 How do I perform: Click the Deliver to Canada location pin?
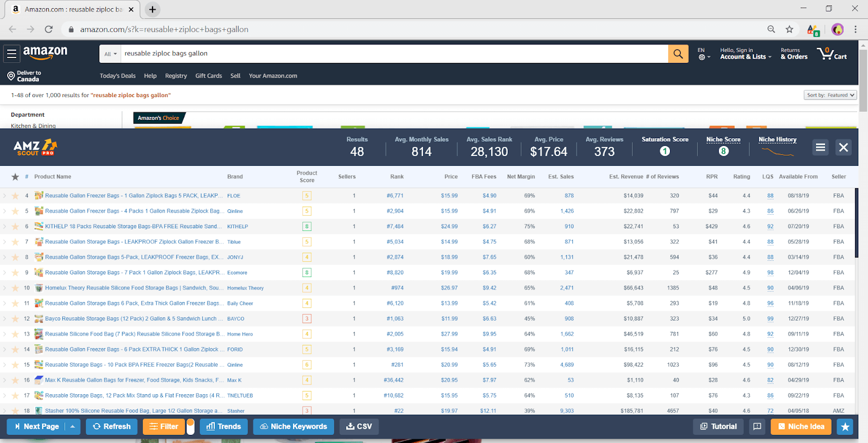coord(10,76)
